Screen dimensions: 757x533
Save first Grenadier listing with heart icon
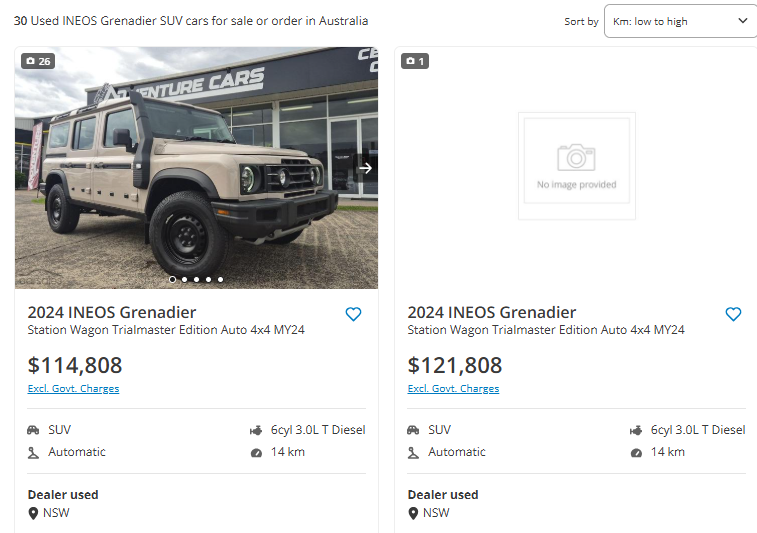click(x=353, y=314)
